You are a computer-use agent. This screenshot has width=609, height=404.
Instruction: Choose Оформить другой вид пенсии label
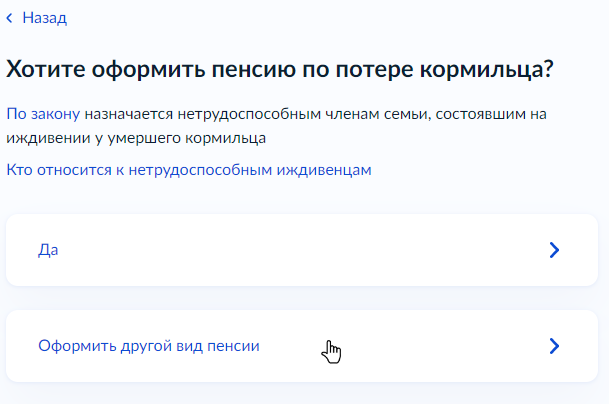click(x=148, y=346)
